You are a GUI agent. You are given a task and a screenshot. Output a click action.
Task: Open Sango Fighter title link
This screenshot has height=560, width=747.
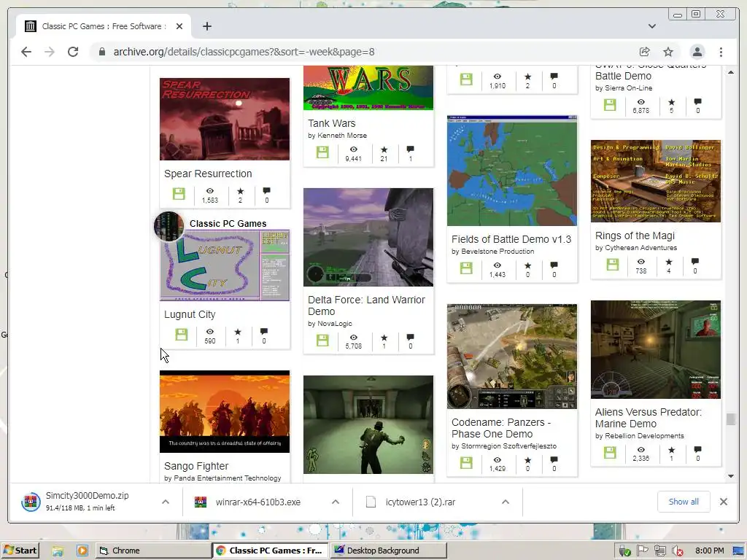pos(196,466)
